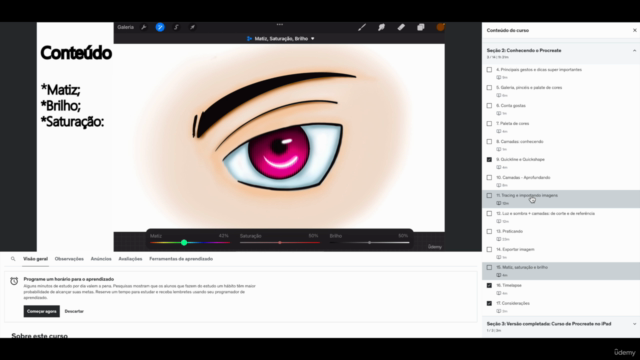The width and height of the screenshot is (640, 360).
Task: Click the layer icon beside Matiz, Saturação, Brilho
Action: (249, 38)
